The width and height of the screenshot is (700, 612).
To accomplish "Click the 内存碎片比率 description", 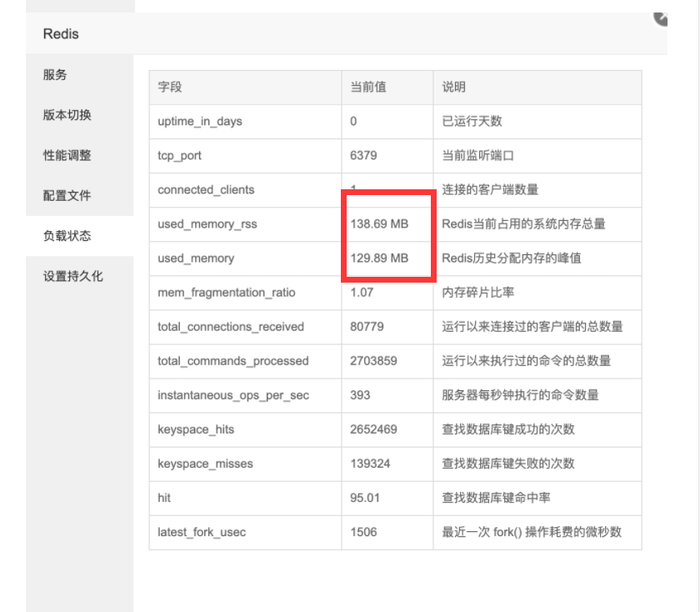I will tap(477, 293).
